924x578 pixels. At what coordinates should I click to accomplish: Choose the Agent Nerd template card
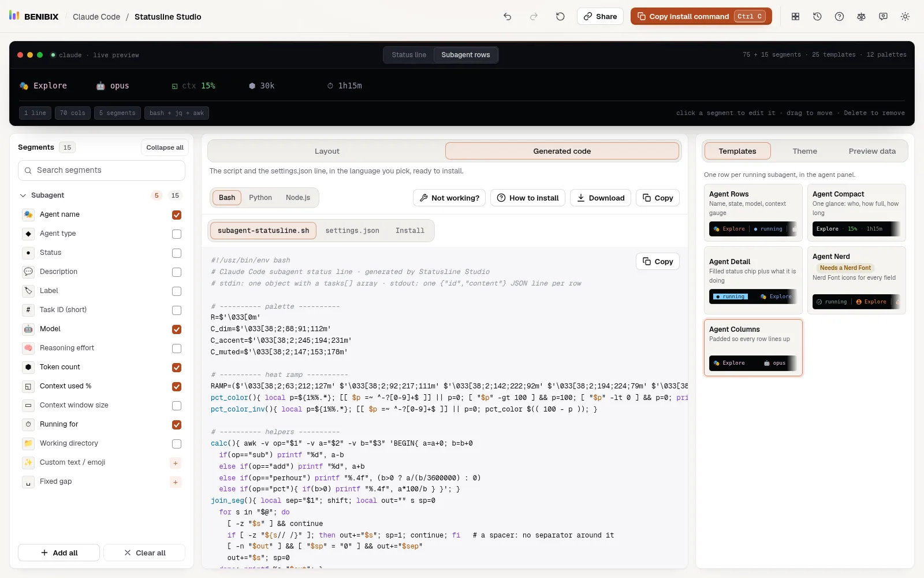(856, 280)
